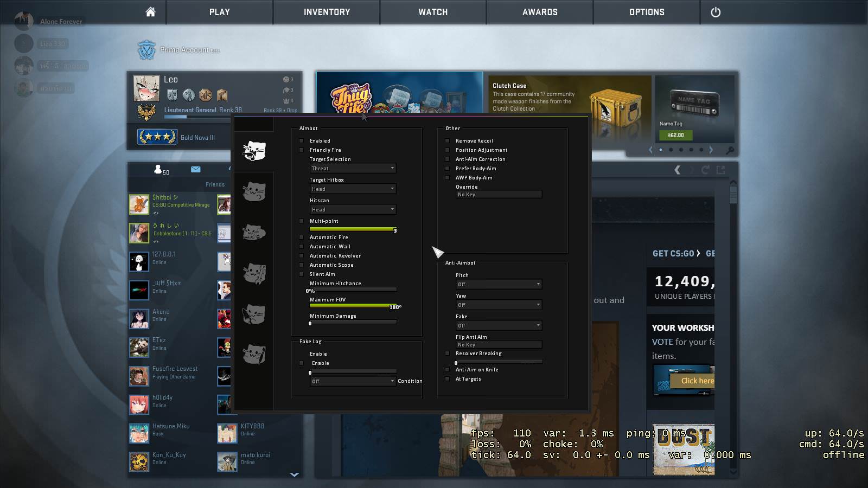868x488 pixels.
Task: Expand the Pitch dropdown
Action: point(499,285)
